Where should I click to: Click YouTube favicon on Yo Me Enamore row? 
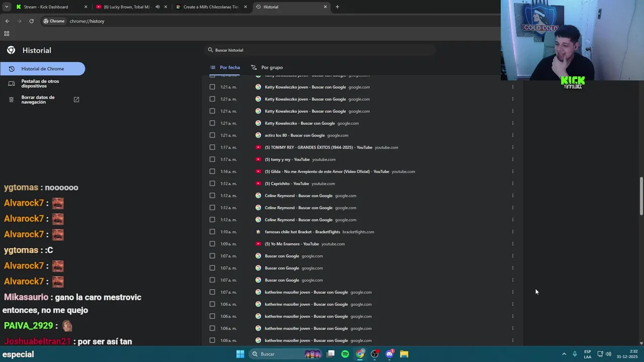[x=258, y=244]
